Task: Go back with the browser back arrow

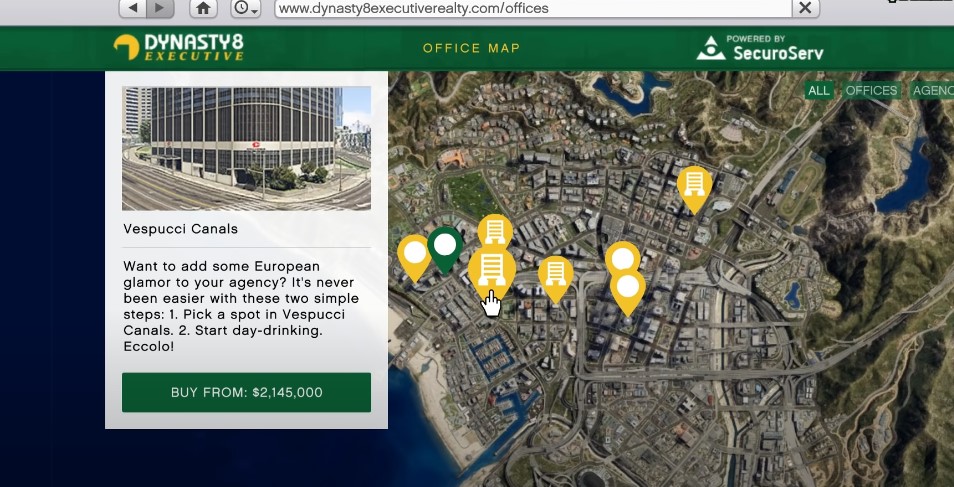Action: [133, 8]
